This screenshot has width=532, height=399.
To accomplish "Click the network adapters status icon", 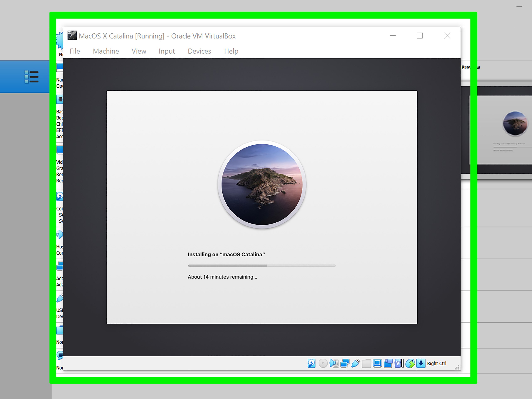I will click(345, 363).
